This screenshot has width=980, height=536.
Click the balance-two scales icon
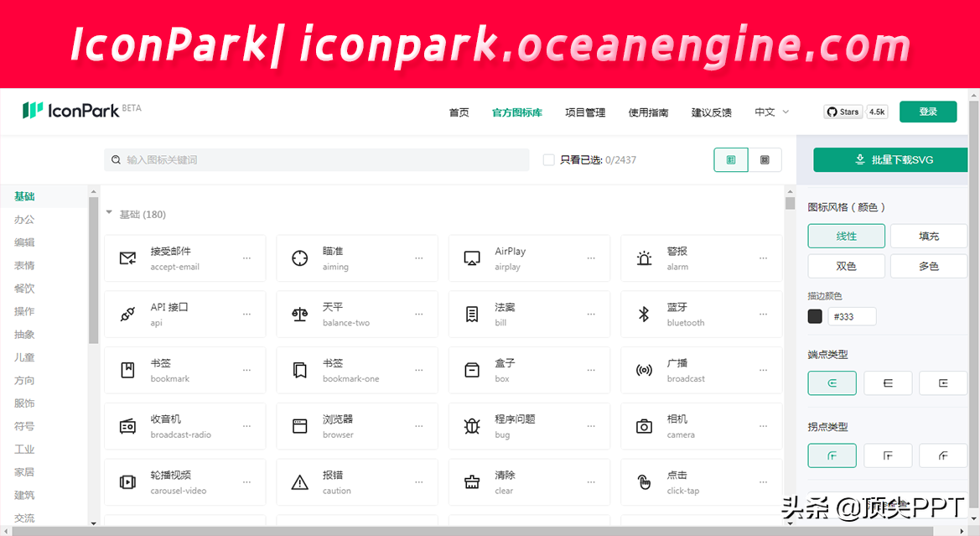[300, 314]
